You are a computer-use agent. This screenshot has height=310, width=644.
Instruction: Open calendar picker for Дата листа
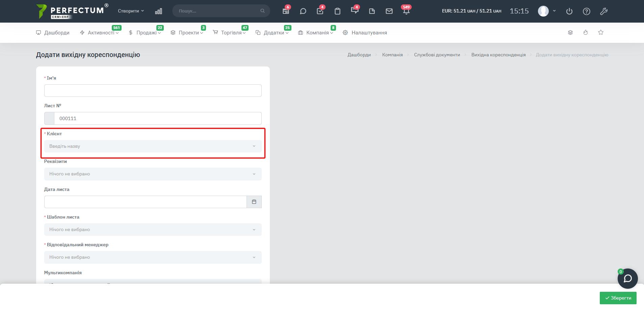(254, 202)
